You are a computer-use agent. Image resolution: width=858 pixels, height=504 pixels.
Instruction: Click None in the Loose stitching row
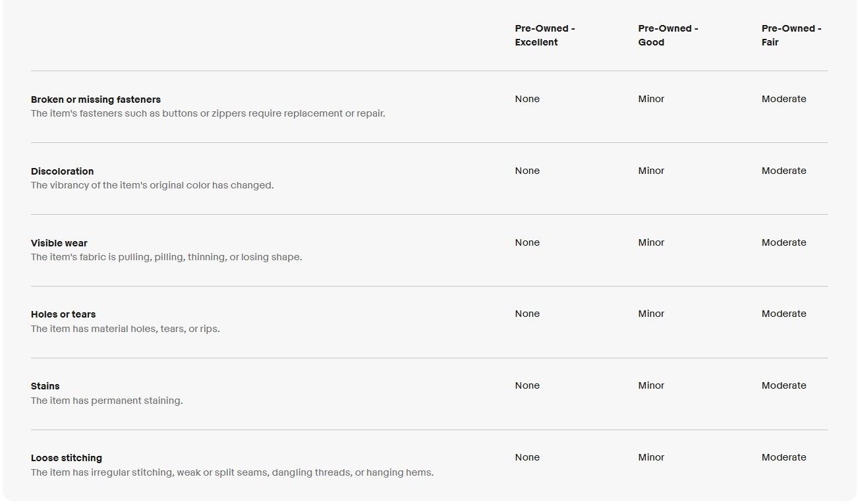tap(527, 457)
